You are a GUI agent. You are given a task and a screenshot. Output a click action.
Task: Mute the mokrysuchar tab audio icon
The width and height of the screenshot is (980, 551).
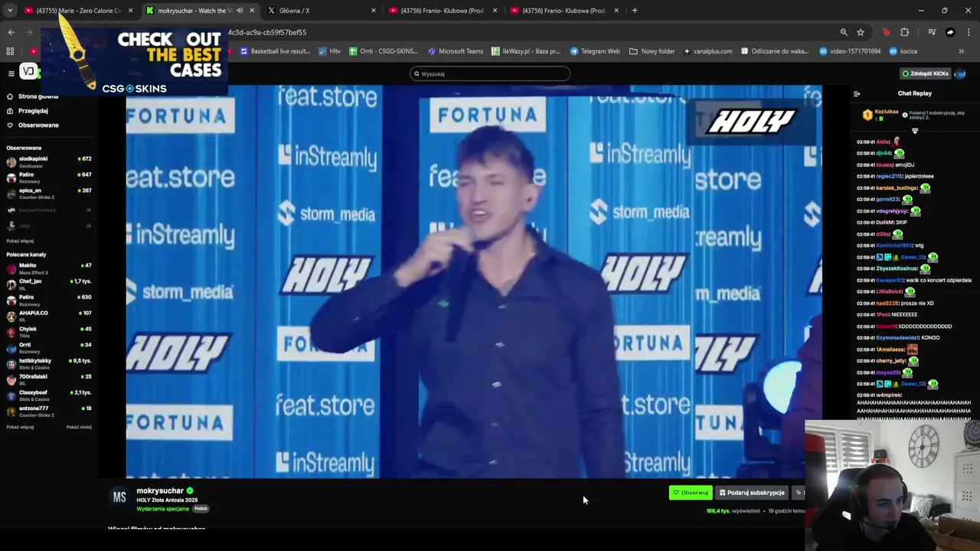(240, 11)
